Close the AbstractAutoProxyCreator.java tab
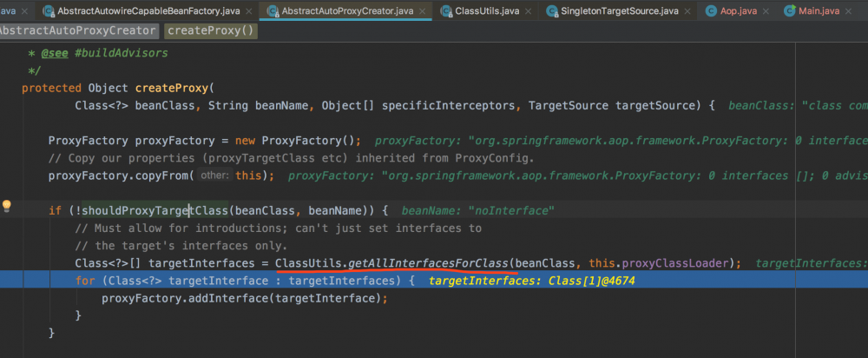 424,11
